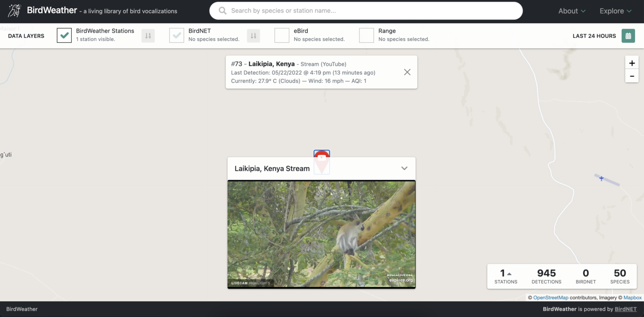
Task: Enable the eBird data layer checkbox
Action: click(x=282, y=36)
